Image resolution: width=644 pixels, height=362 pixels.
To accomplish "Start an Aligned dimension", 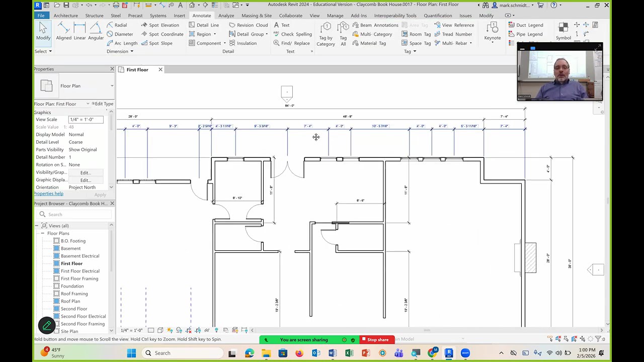I will point(64,31).
